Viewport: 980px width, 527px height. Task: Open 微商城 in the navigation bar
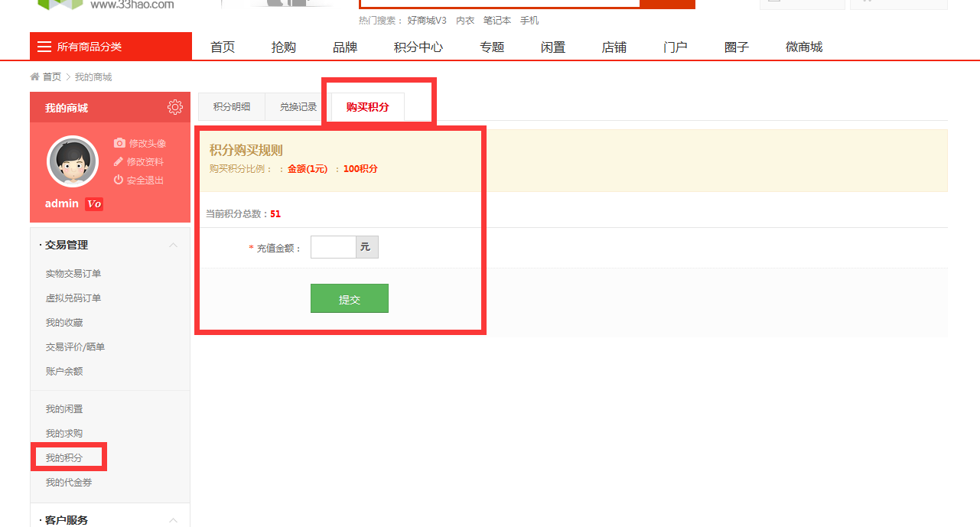[804, 47]
